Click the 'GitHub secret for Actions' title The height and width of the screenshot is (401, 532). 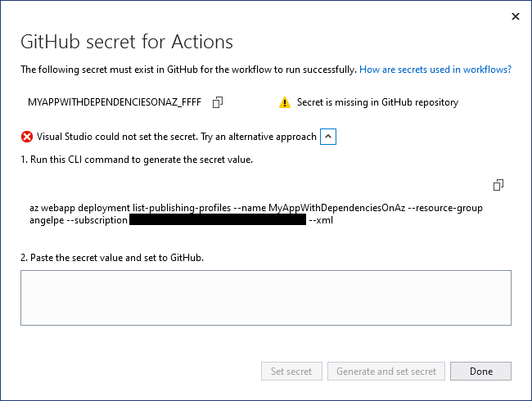(x=127, y=42)
